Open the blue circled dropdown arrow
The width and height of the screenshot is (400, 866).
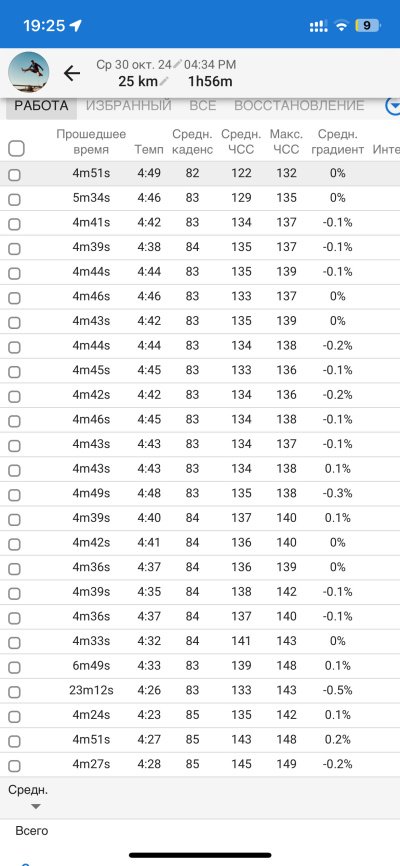coord(393,106)
